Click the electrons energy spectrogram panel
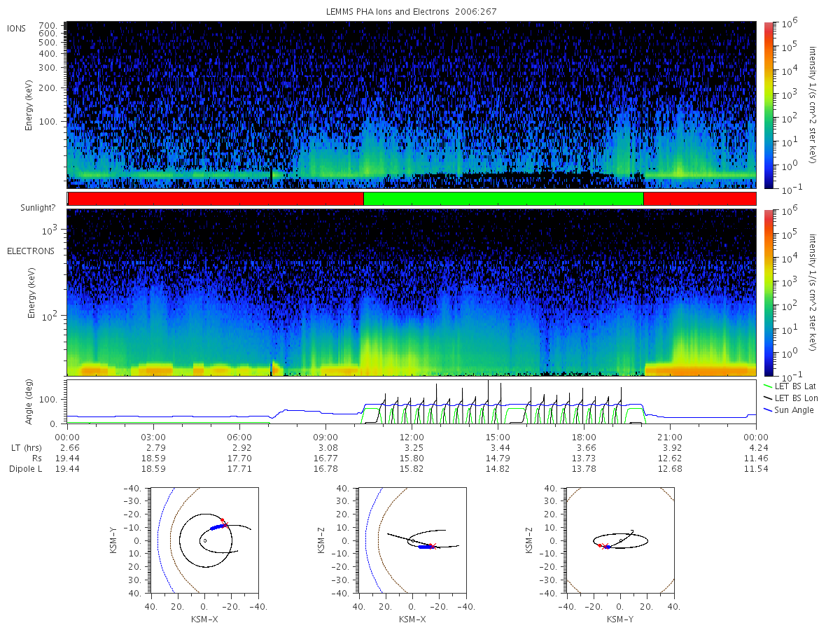This screenshot has height=630, width=840. [412, 293]
